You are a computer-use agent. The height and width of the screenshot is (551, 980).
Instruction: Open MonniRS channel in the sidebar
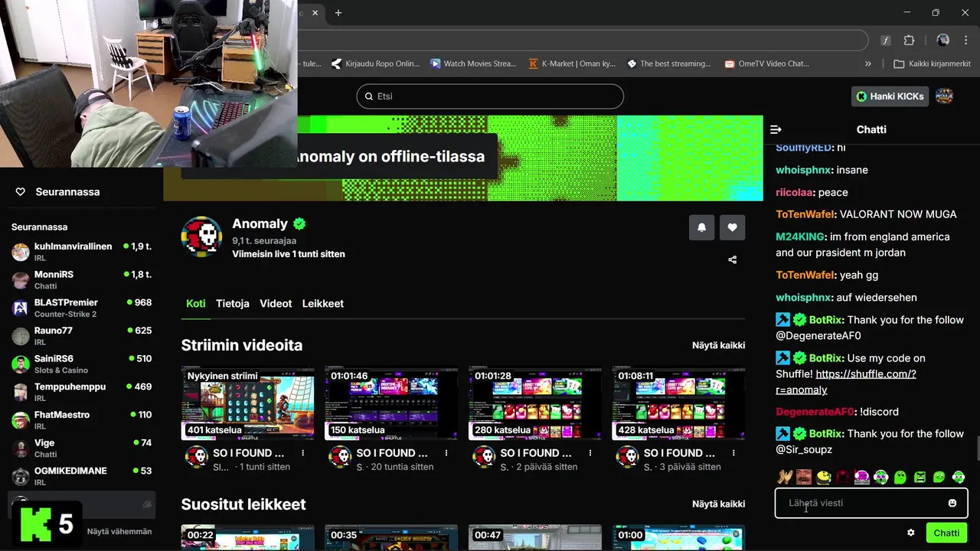point(81,280)
